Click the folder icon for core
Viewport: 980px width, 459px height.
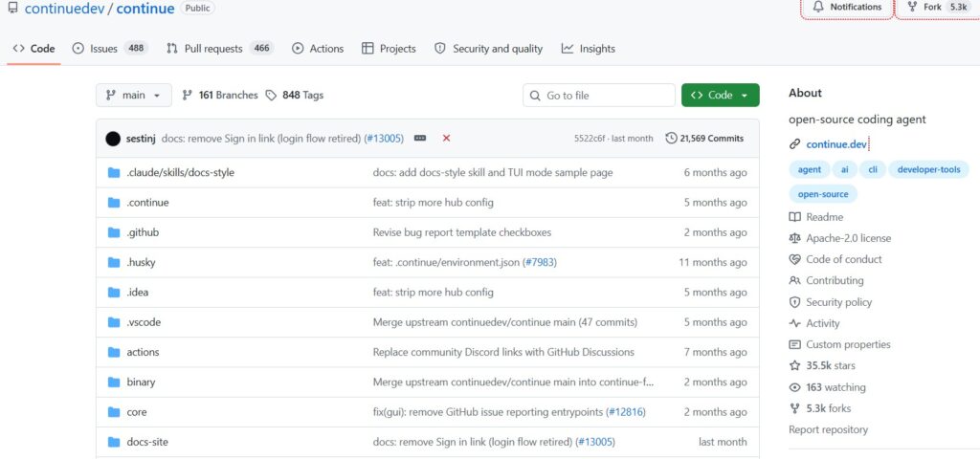(114, 412)
